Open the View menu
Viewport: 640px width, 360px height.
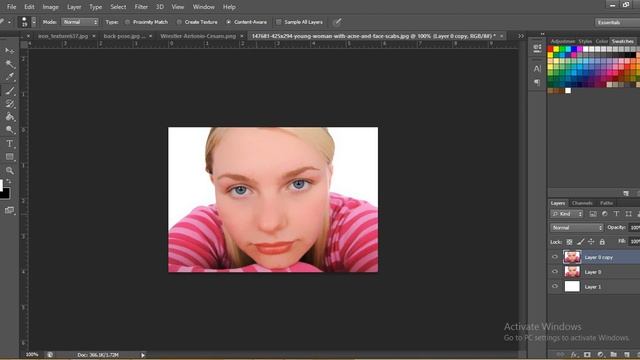coord(178,7)
